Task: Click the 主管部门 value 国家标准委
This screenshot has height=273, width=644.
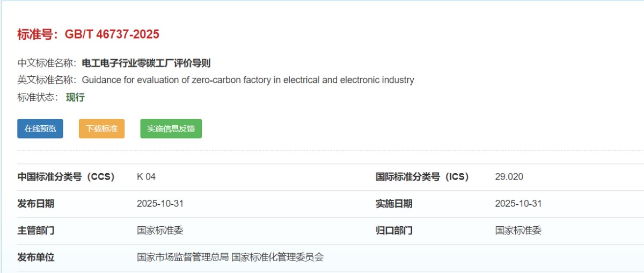Action: (160, 231)
